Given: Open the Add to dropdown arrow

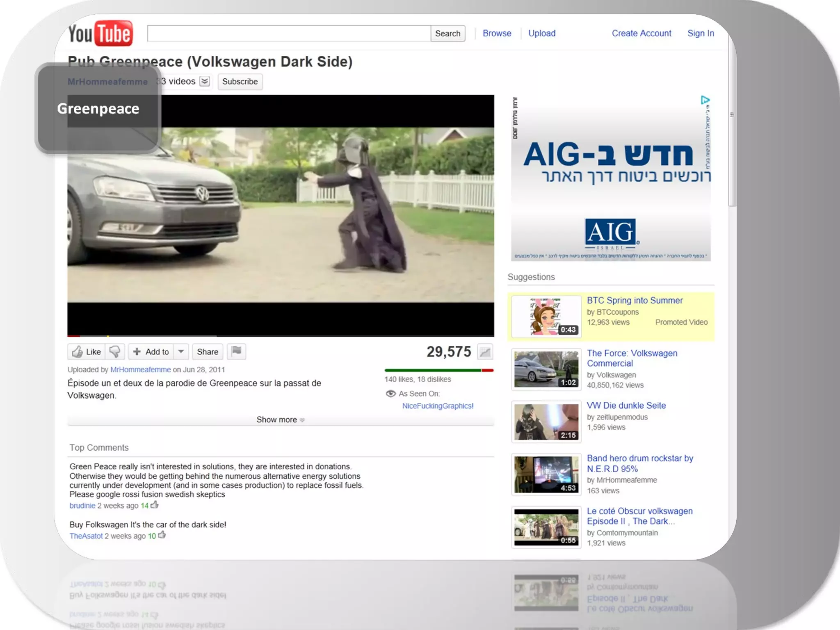Looking at the screenshot, I should (x=181, y=352).
